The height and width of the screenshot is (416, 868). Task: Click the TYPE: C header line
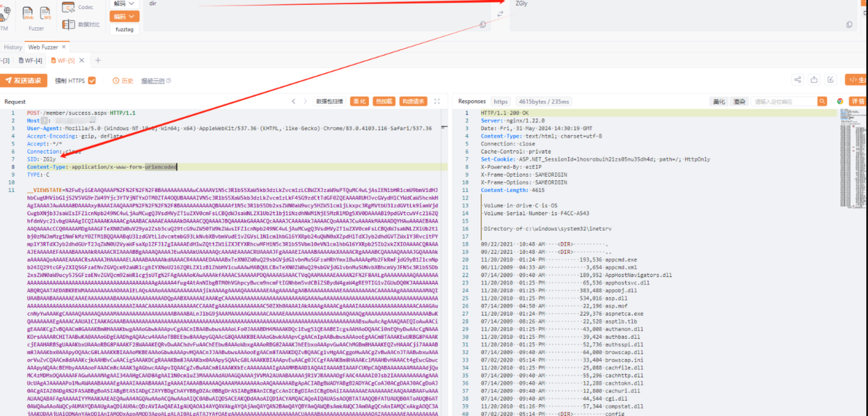39,175
